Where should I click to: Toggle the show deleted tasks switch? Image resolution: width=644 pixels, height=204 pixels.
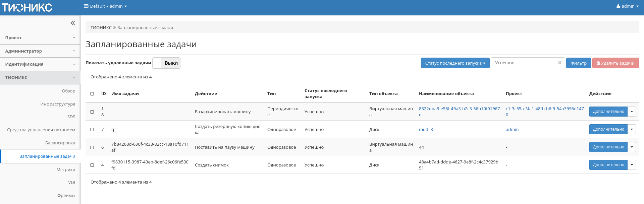pyautogui.click(x=166, y=63)
